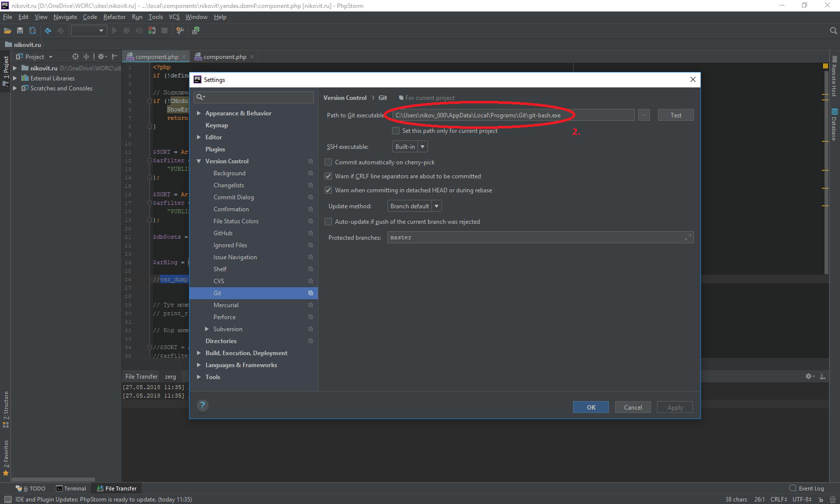Image resolution: width=840 pixels, height=504 pixels.
Task: Click the Listen for PHP Debug Connections icon
Action: [x=151, y=30]
